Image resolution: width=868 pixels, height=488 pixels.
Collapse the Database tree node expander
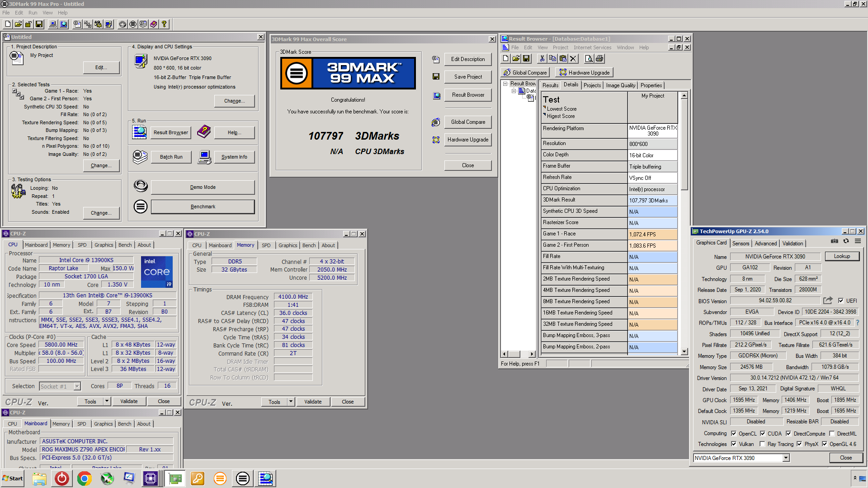(514, 91)
